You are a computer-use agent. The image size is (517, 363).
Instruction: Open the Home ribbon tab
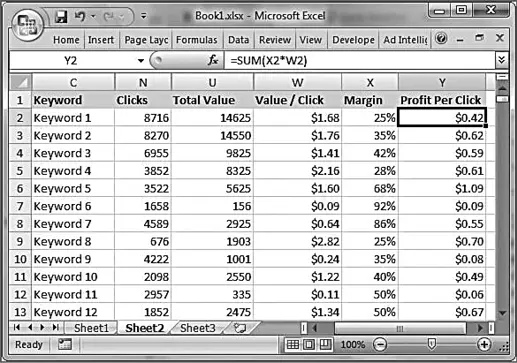pos(66,40)
